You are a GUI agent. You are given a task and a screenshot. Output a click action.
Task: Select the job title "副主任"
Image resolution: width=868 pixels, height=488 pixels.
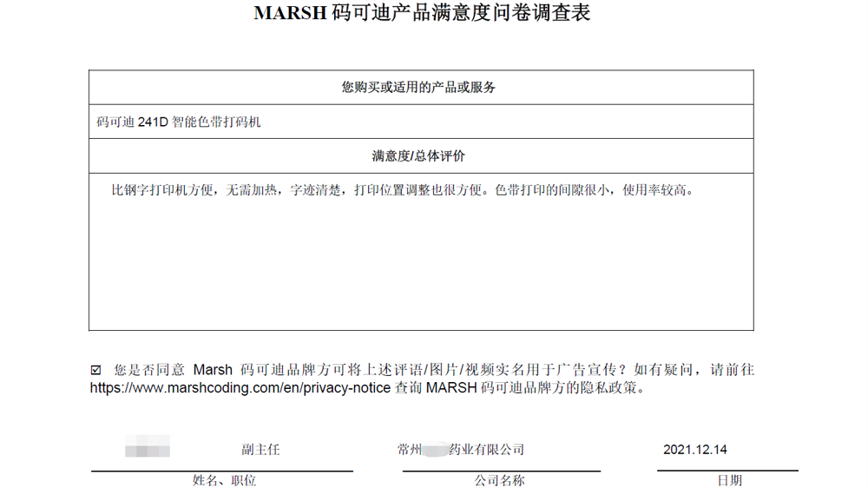click(x=260, y=450)
